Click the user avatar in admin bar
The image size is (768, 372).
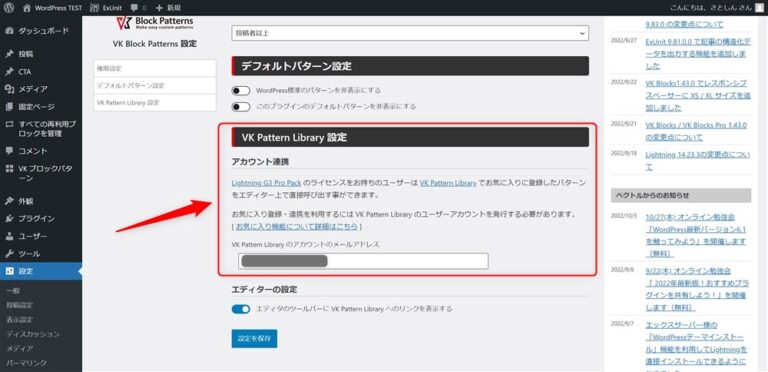pyautogui.click(x=759, y=8)
